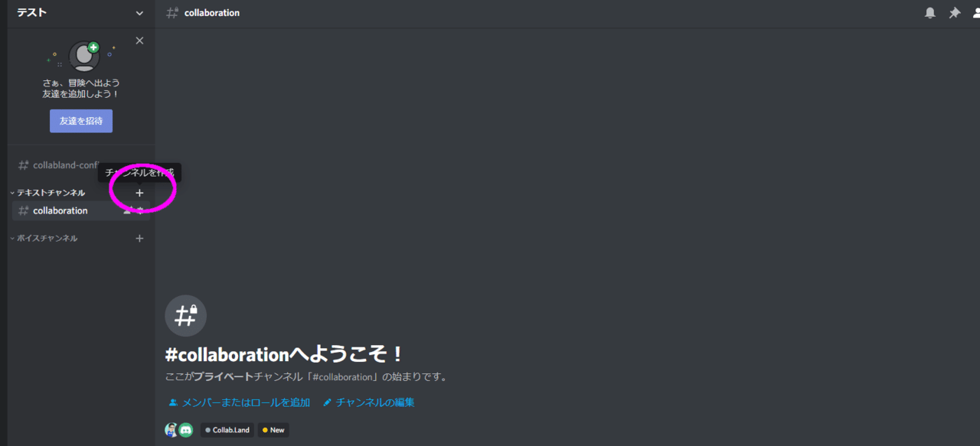Click the メンバーまたはロールを追加 link
This screenshot has width=980, height=446.
pos(240,402)
